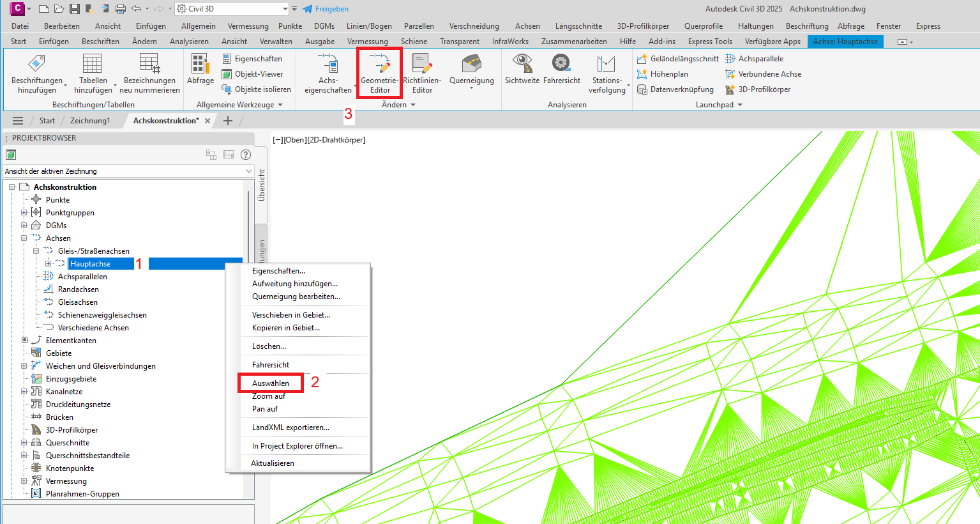Click the Datenverknüpfung item
This screenshot has height=524, width=980.
tap(675, 89)
